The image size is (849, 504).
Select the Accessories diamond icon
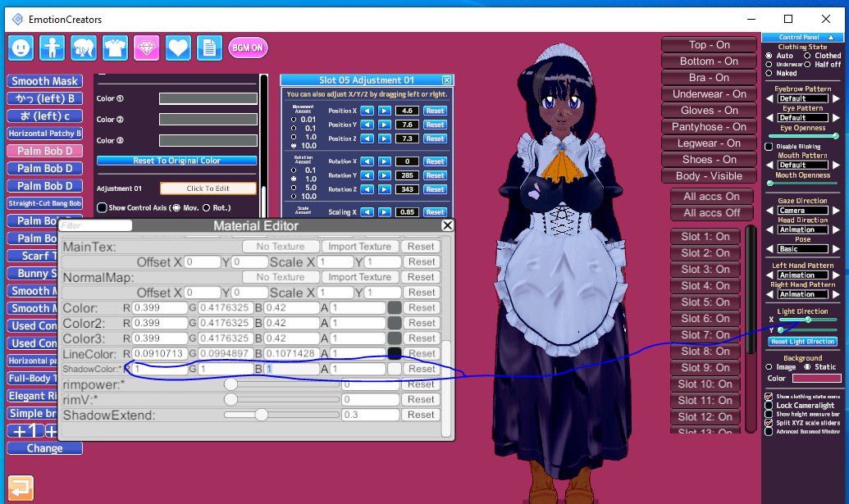point(147,48)
